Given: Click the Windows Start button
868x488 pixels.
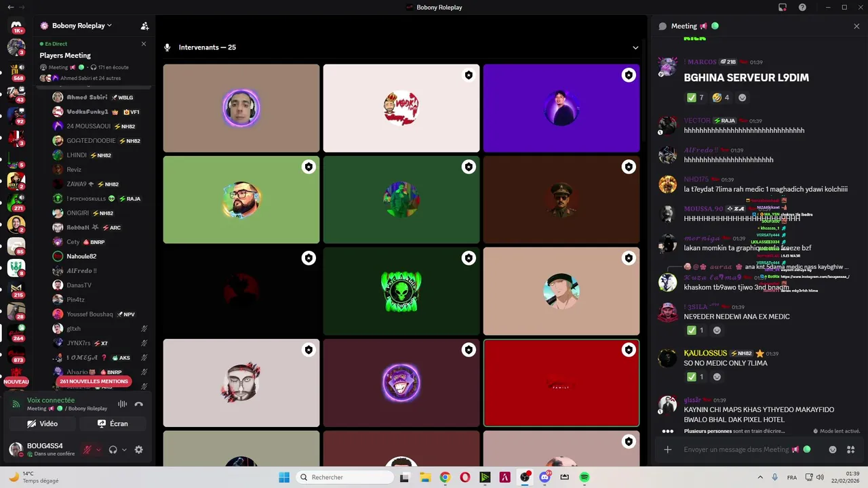Looking at the screenshot, I should 284,477.
